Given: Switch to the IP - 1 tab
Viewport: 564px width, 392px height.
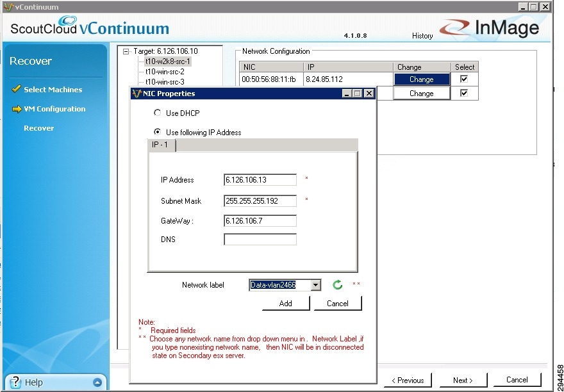Looking at the screenshot, I should [x=161, y=145].
